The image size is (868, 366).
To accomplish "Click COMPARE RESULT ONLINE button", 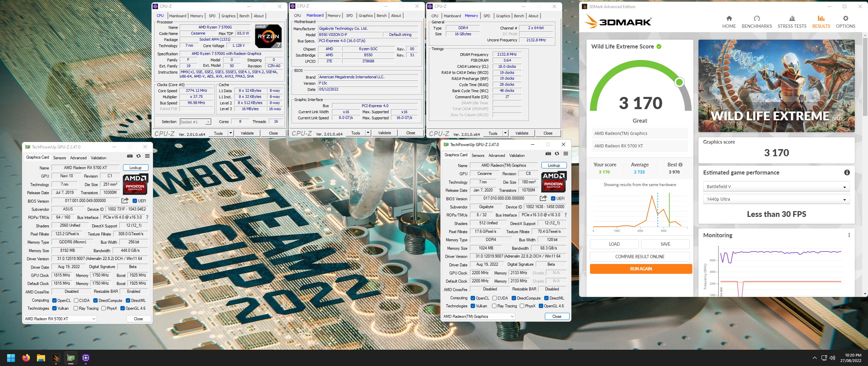I will pos(640,257).
